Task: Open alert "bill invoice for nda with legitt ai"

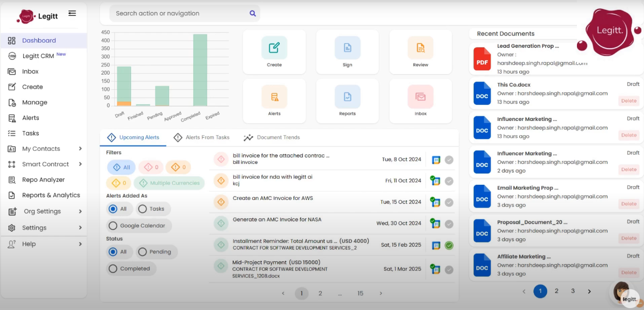Action: (273, 177)
